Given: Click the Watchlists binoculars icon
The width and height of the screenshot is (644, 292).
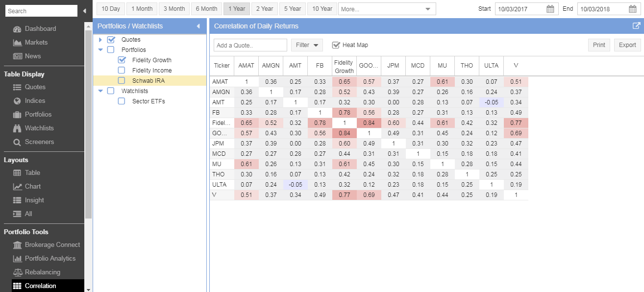Looking at the screenshot, I should (18, 128).
